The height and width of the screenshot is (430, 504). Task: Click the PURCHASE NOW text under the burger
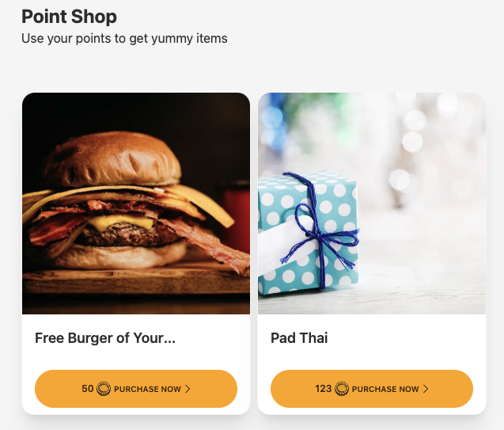pyautogui.click(x=147, y=389)
